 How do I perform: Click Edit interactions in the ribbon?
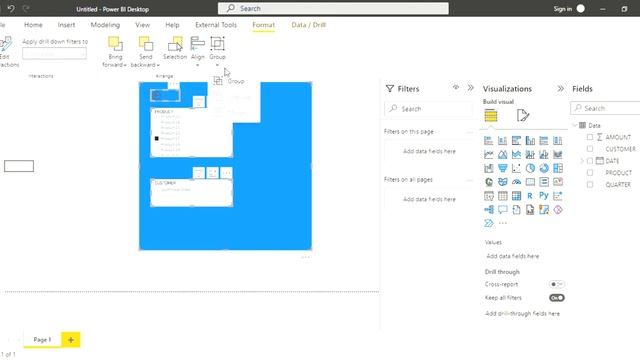[x=7, y=52]
